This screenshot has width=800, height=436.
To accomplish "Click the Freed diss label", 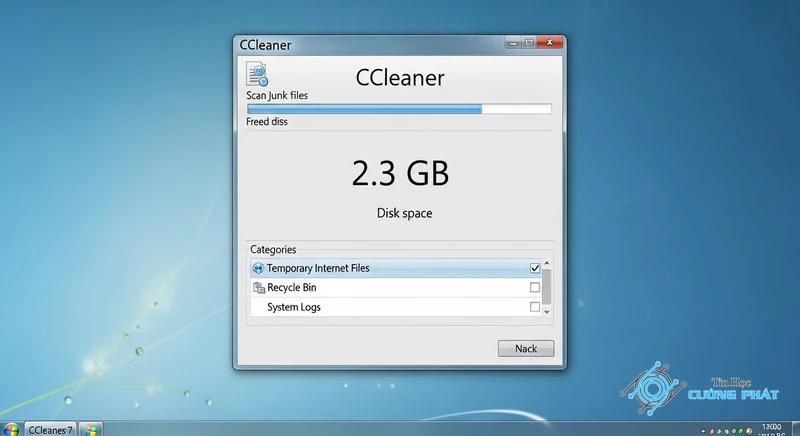I will (267, 122).
